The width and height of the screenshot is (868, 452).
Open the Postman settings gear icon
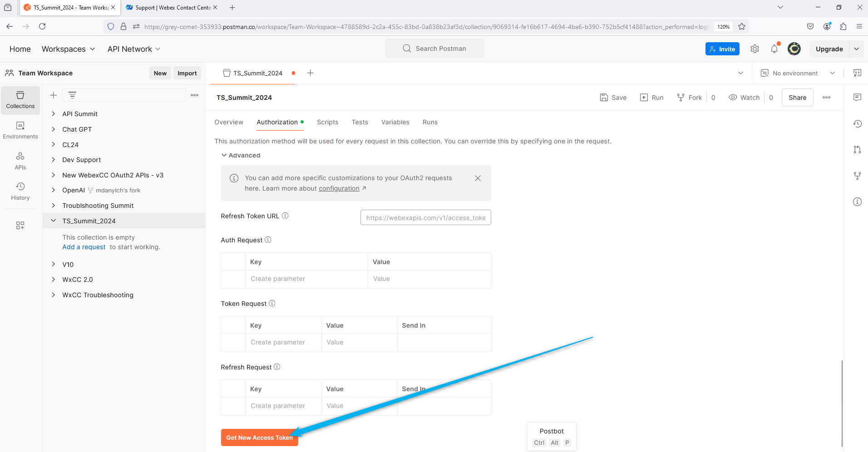click(755, 49)
